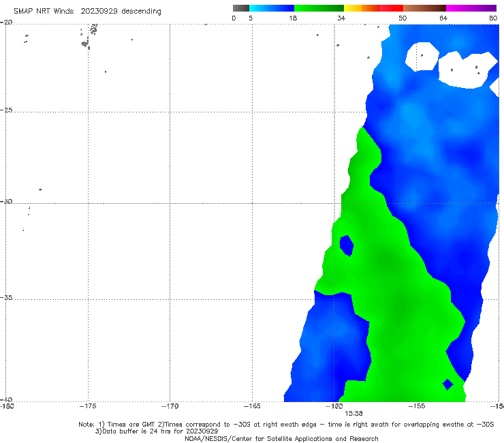Click the red segment of the color bar near 50
The width and height of the screenshot is (504, 443).
click(x=391, y=8)
